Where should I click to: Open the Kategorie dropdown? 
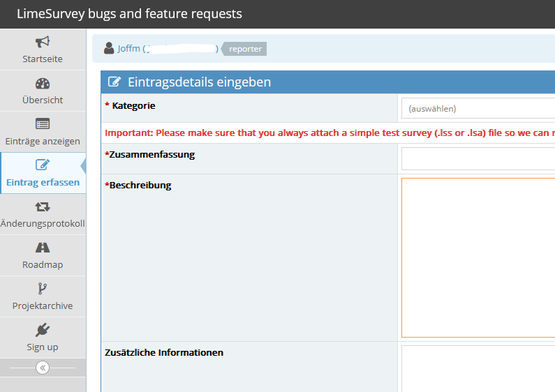[x=478, y=109]
